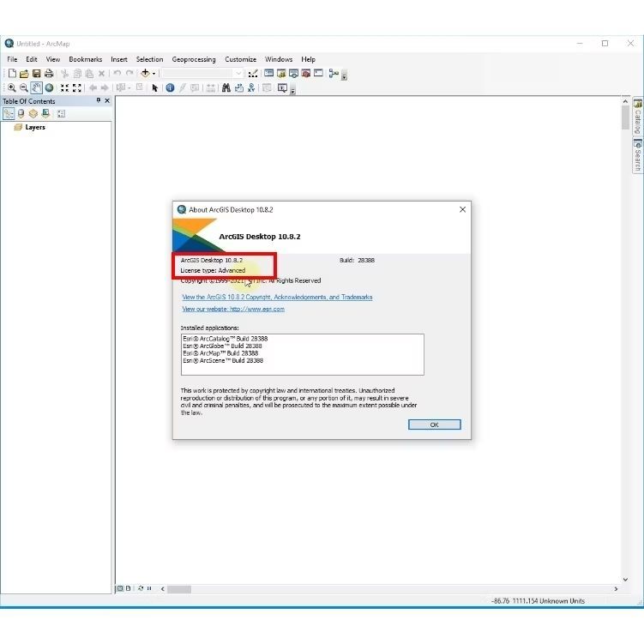The width and height of the screenshot is (644, 644).
Task: Click OK in the About dialog
Action: pyautogui.click(x=434, y=424)
